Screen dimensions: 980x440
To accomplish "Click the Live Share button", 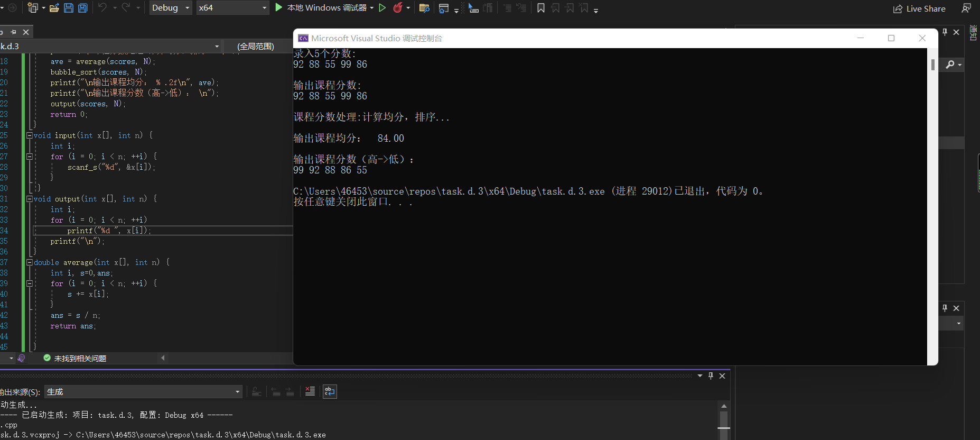I will coord(919,8).
